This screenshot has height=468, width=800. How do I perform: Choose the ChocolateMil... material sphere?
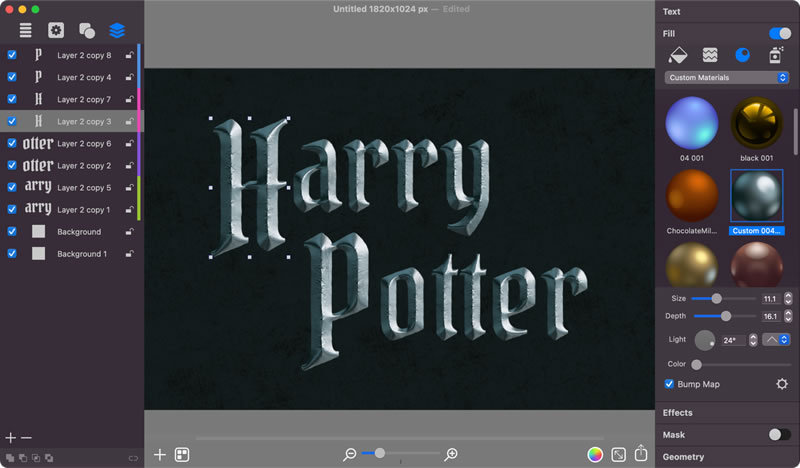point(691,196)
